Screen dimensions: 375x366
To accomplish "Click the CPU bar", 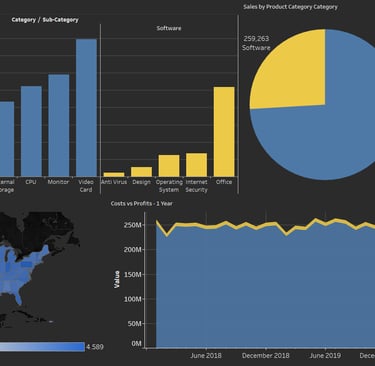I will tap(31, 131).
